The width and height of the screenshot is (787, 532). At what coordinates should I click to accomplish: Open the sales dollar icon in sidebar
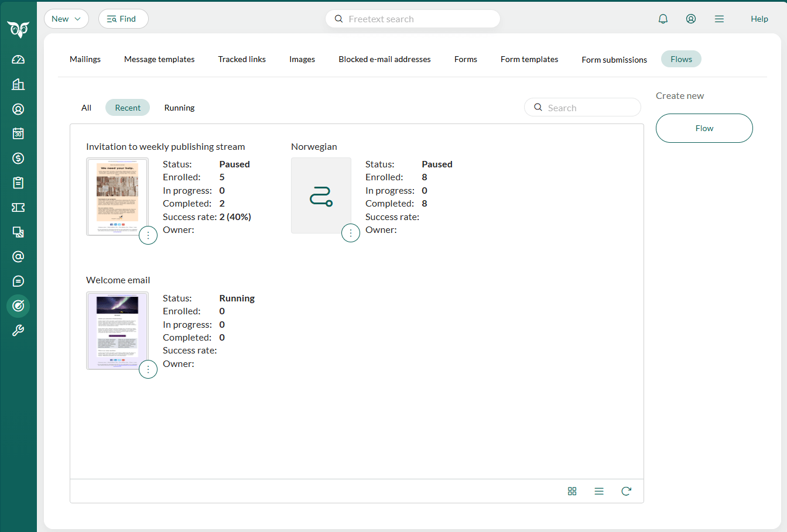tap(18, 158)
